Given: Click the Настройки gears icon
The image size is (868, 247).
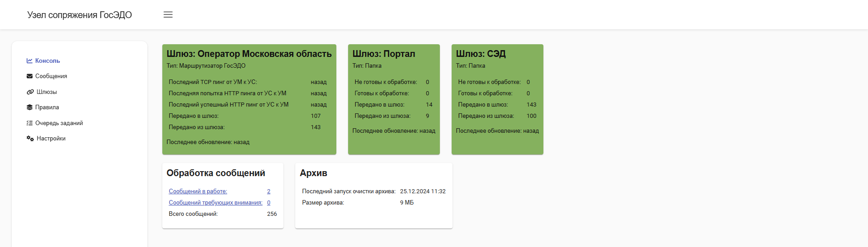Looking at the screenshot, I should [x=30, y=138].
